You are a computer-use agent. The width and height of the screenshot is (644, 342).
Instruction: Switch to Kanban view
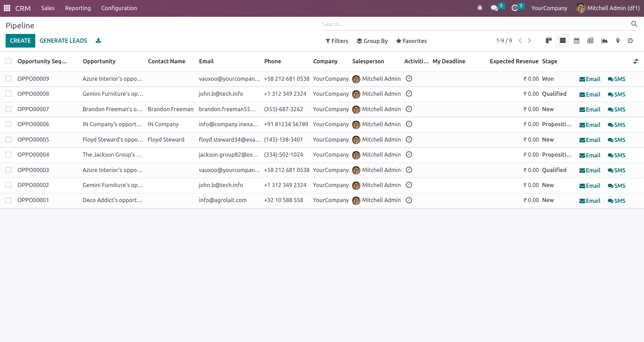point(549,41)
